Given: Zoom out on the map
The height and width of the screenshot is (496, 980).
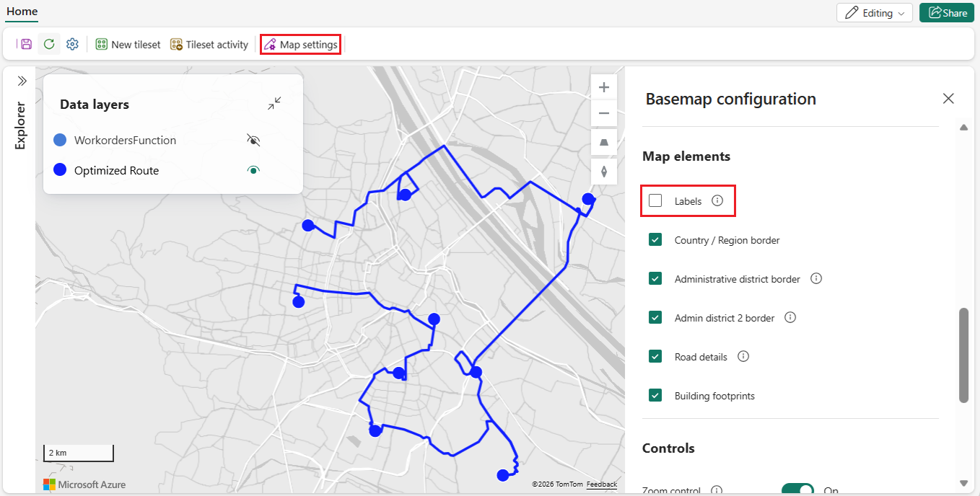Looking at the screenshot, I should pos(604,113).
